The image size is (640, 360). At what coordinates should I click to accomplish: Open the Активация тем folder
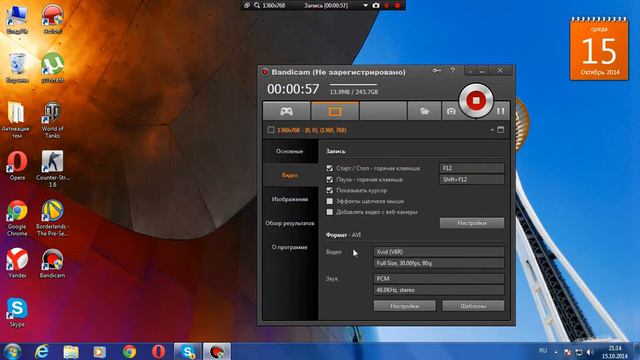[16, 120]
